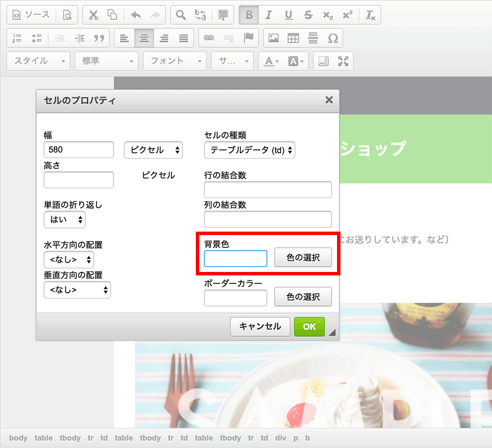This screenshot has width=492, height=448.
Task: Click the show blocks icon
Action: click(x=324, y=61)
